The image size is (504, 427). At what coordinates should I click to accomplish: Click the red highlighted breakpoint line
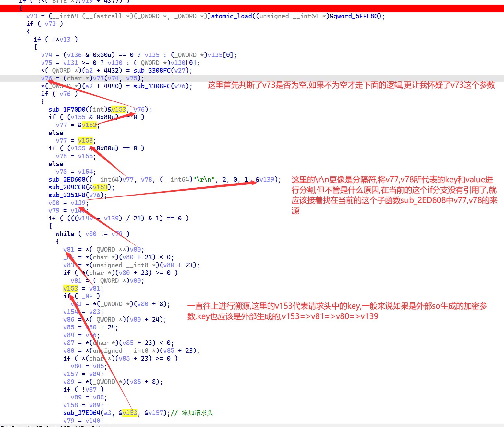(252, 8)
